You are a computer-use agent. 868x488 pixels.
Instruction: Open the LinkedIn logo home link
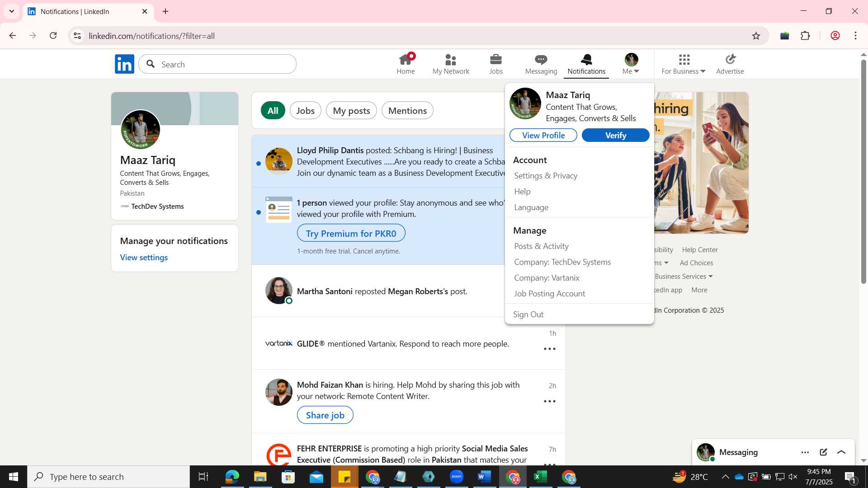click(x=124, y=64)
